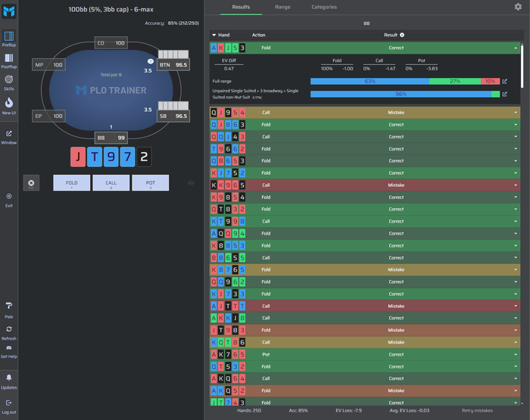
Task: Click the FOLD action button
Action: tap(72, 183)
